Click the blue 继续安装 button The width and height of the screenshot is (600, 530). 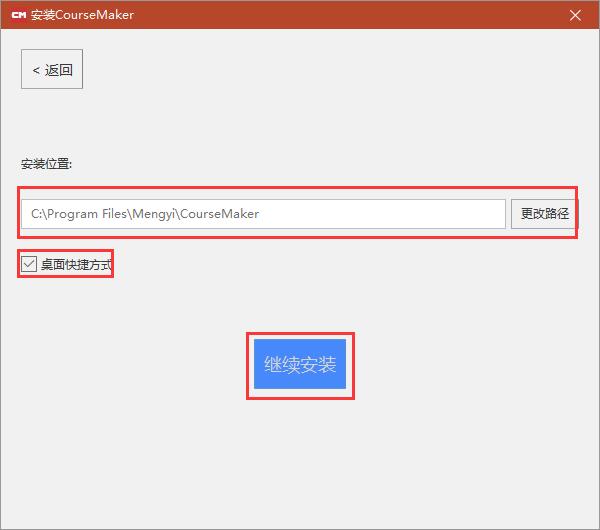point(300,364)
